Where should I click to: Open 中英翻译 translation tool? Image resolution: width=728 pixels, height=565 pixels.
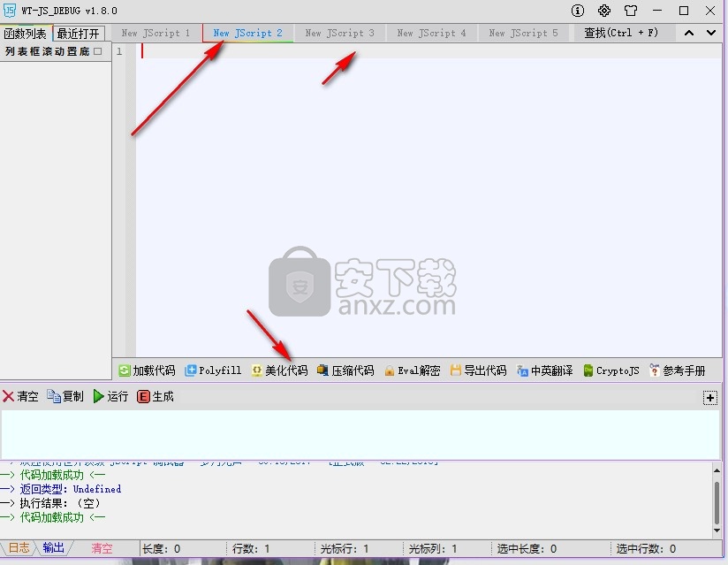tap(544, 370)
